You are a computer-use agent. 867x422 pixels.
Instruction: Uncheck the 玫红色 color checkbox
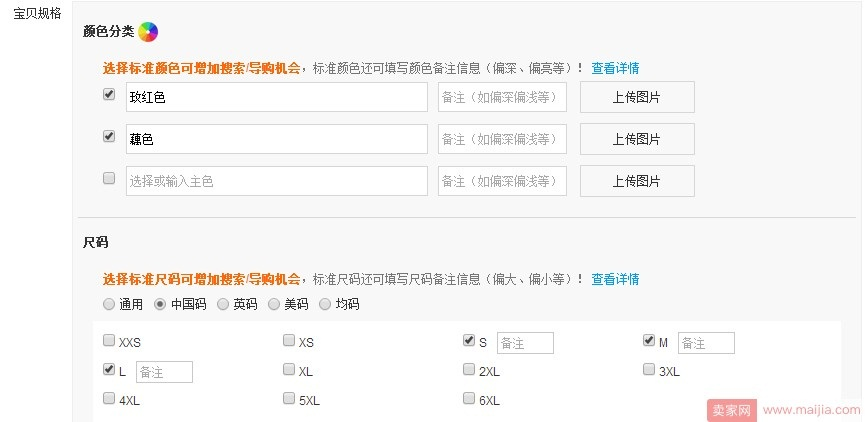click(109, 95)
